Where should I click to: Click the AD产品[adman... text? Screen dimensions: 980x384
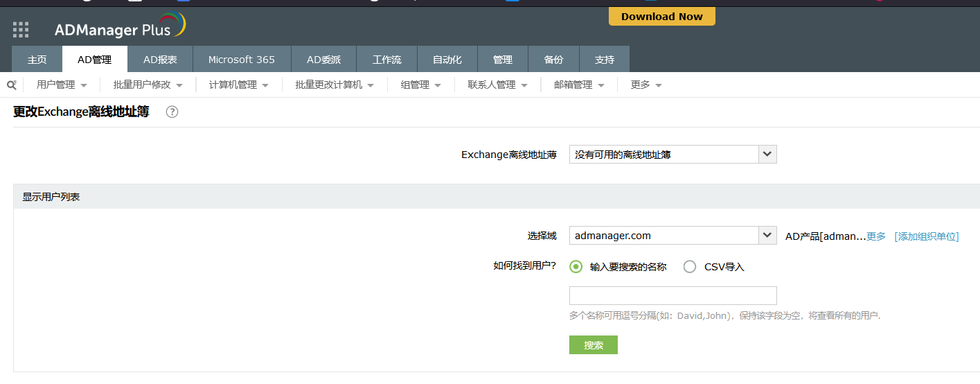826,236
